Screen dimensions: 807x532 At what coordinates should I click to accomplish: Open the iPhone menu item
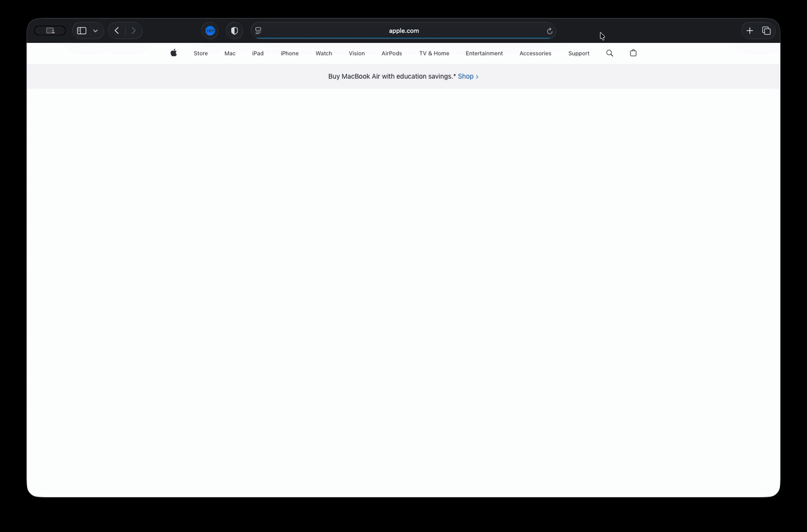[x=289, y=54]
